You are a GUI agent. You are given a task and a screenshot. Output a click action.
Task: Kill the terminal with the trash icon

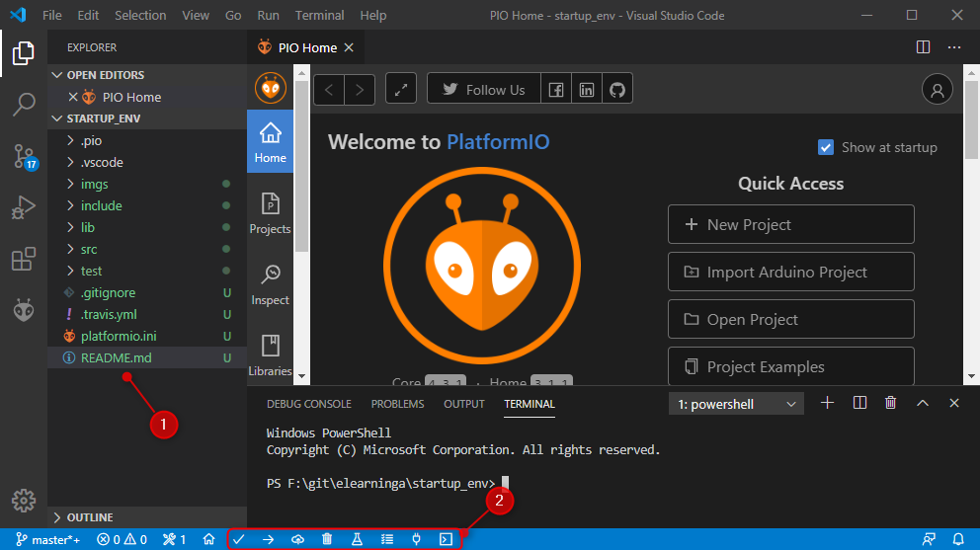click(891, 403)
